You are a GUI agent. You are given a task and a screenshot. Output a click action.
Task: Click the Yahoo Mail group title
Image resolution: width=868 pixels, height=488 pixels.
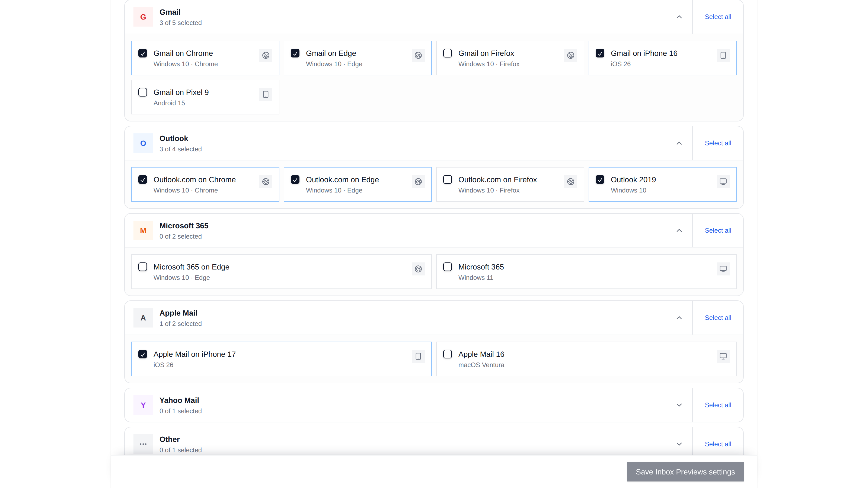coord(179,400)
